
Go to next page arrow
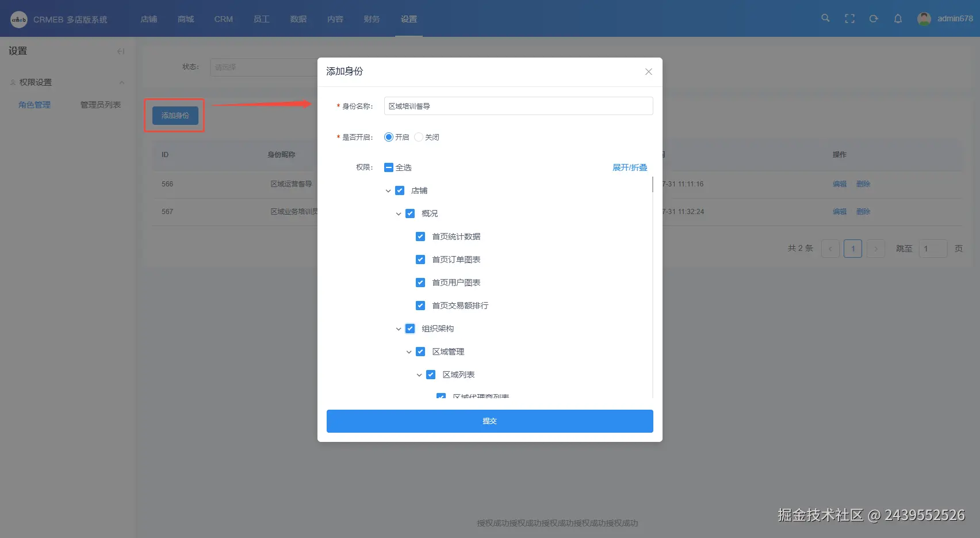point(876,249)
